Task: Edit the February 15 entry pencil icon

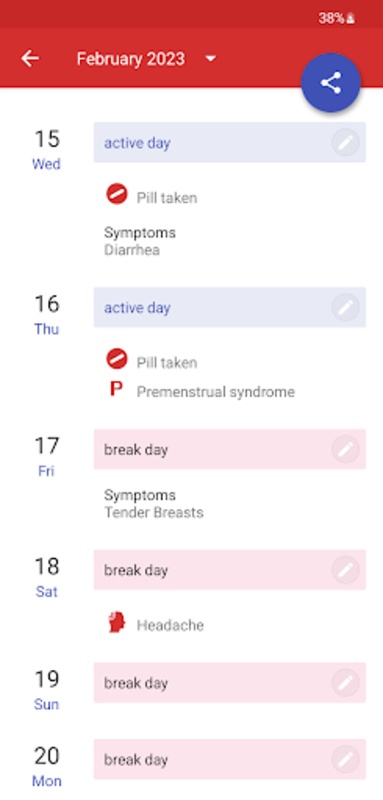Action: coord(345,143)
